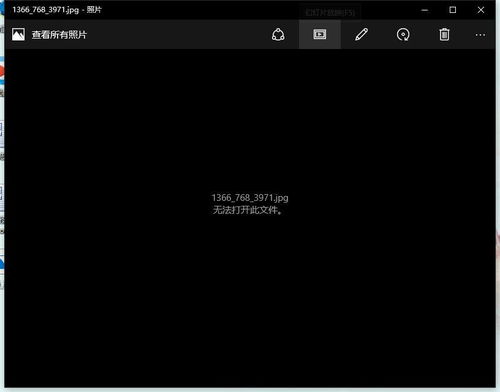Rotate the photo using the rotate icon
The height and width of the screenshot is (392, 500).
(x=403, y=34)
